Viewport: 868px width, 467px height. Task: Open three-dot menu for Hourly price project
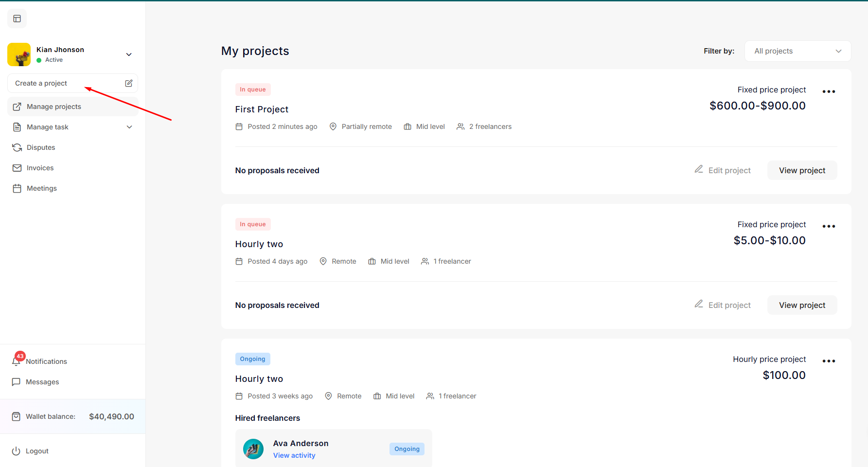tap(829, 361)
